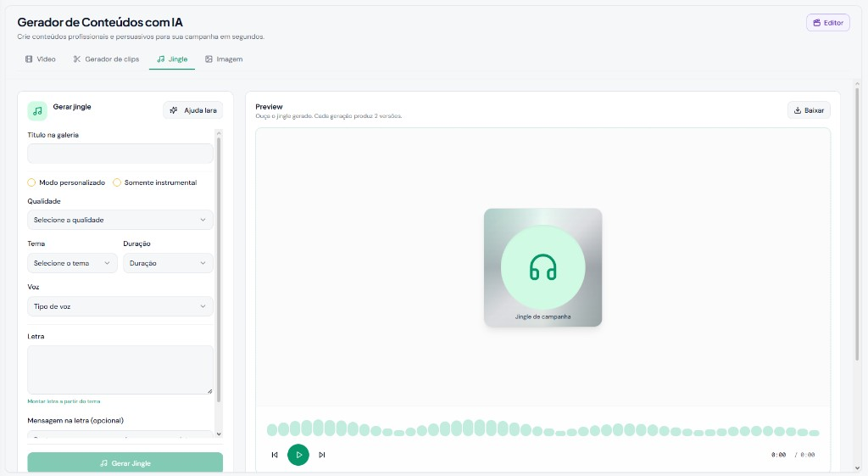
Task: Skip to previous track in the player
Action: pos(275,455)
